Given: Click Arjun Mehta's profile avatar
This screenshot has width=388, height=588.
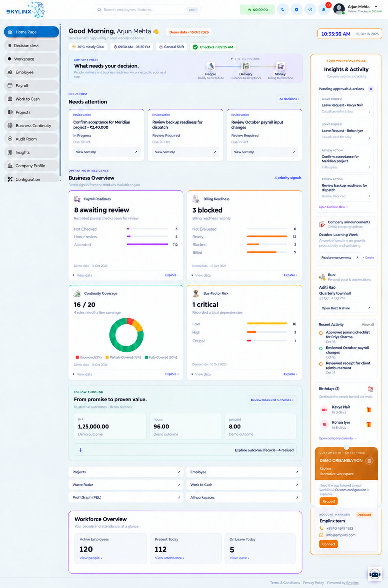Looking at the screenshot, I should tap(339, 9).
